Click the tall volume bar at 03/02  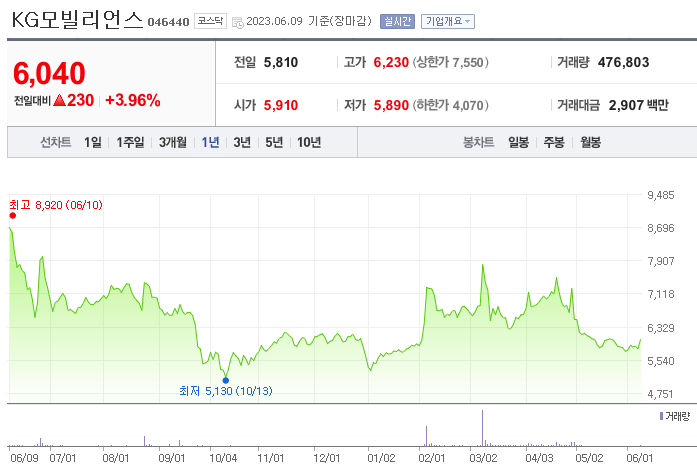482,428
